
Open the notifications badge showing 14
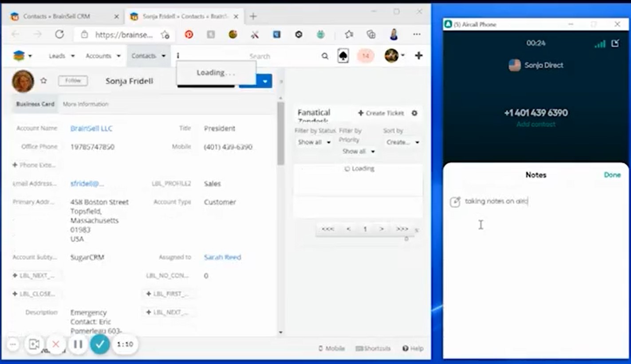tap(366, 56)
